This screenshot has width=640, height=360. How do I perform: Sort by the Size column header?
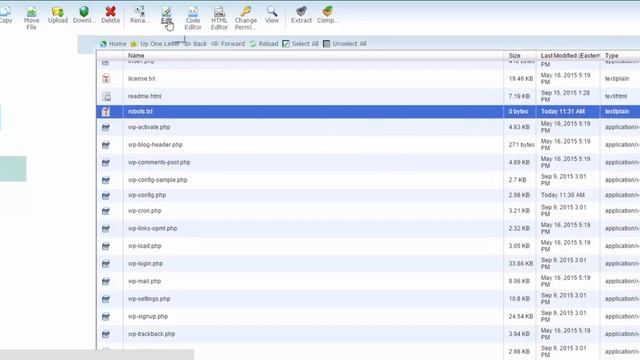[x=514, y=56]
